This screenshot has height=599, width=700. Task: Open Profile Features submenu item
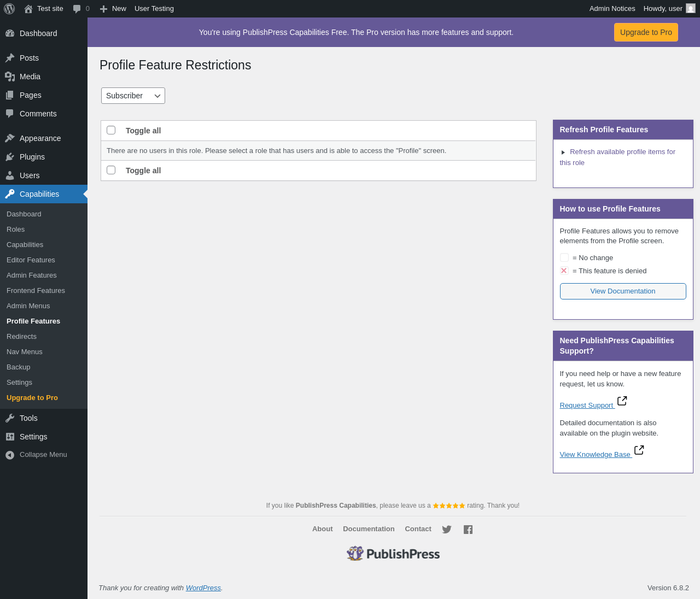[33, 321]
